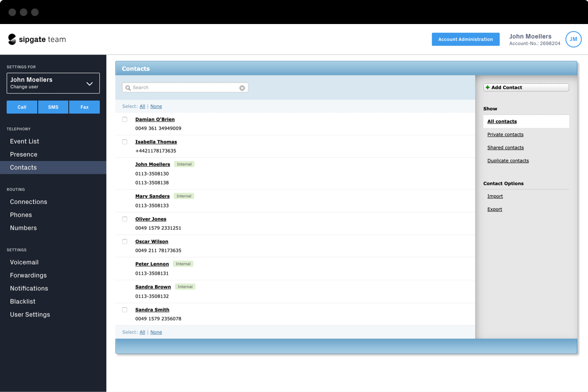Open Connections under Routing

point(29,202)
